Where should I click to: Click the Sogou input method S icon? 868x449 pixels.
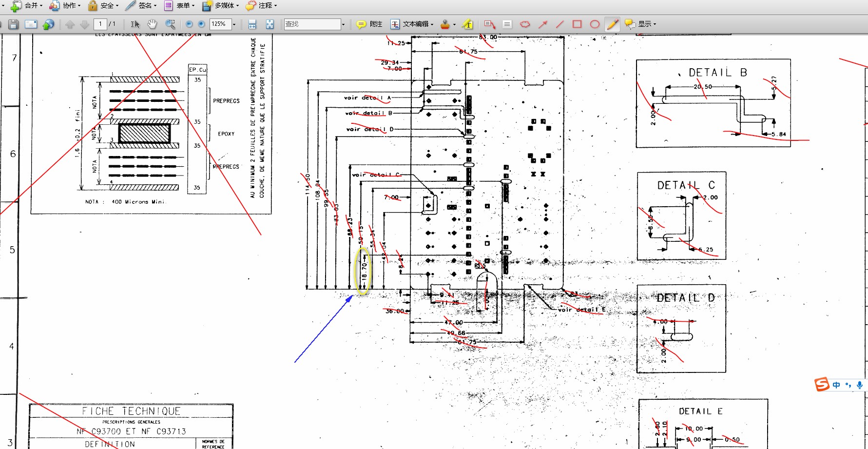point(822,385)
